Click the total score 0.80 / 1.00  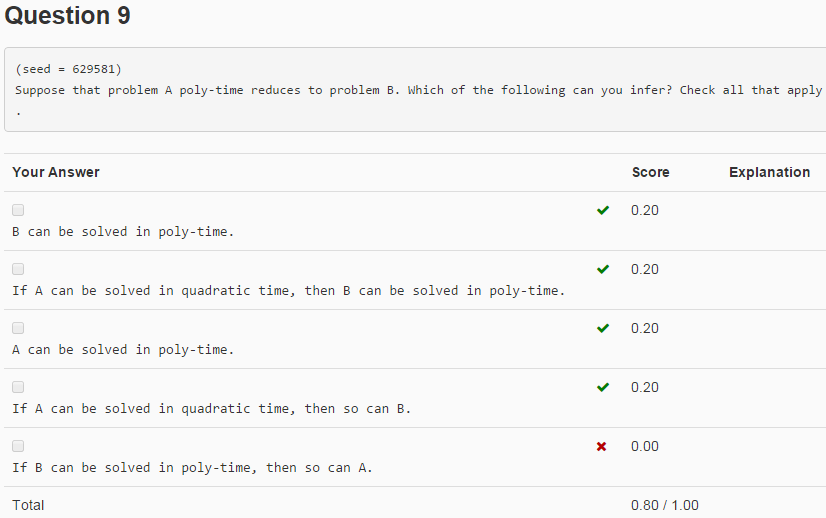[665, 505]
